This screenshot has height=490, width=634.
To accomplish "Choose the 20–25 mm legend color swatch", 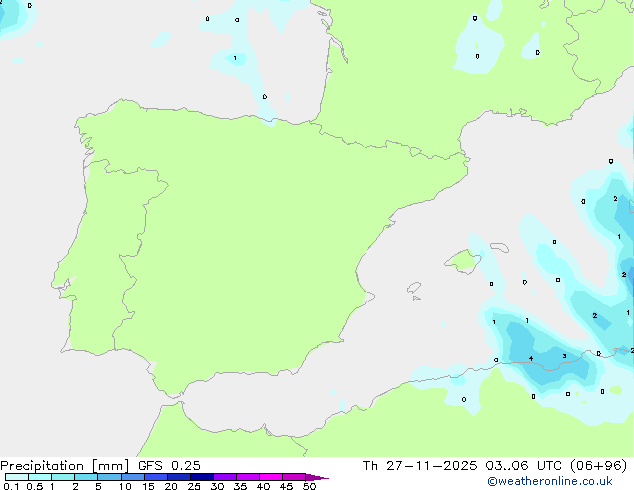I will pos(179,477).
